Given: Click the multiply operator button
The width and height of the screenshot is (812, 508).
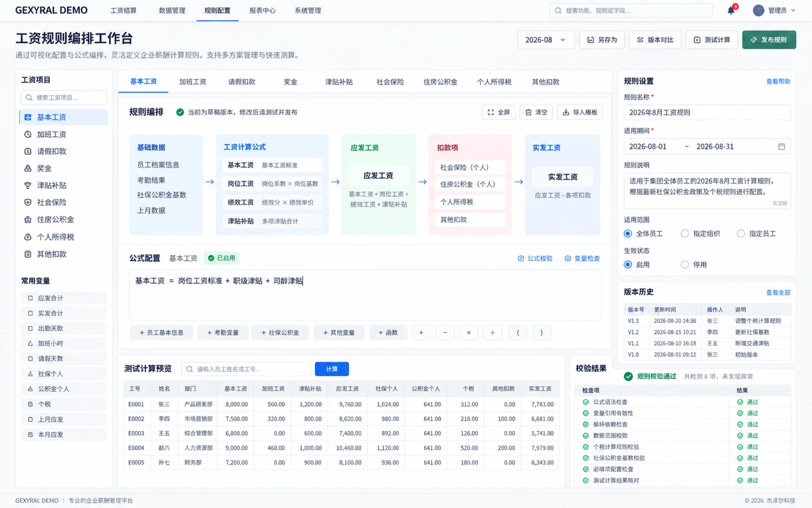Looking at the screenshot, I should (x=469, y=332).
